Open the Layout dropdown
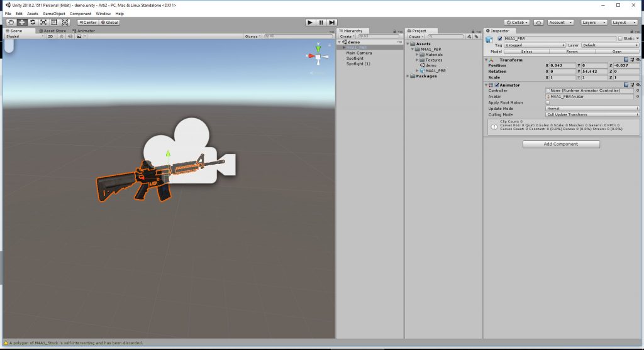The height and width of the screenshot is (350, 644). point(624,23)
